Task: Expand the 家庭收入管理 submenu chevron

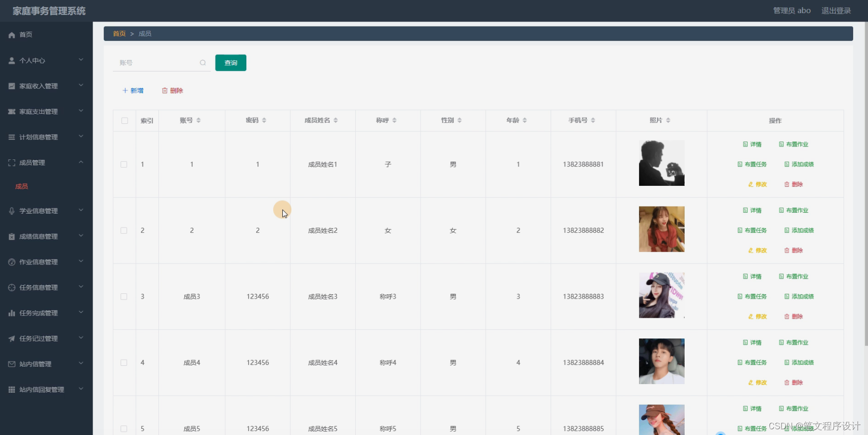Action: pyautogui.click(x=81, y=85)
